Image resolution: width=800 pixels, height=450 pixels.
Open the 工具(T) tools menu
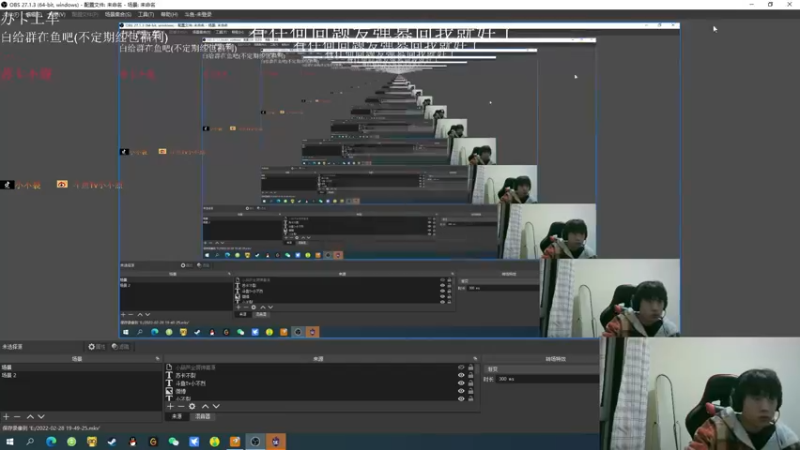pyautogui.click(x=146, y=14)
